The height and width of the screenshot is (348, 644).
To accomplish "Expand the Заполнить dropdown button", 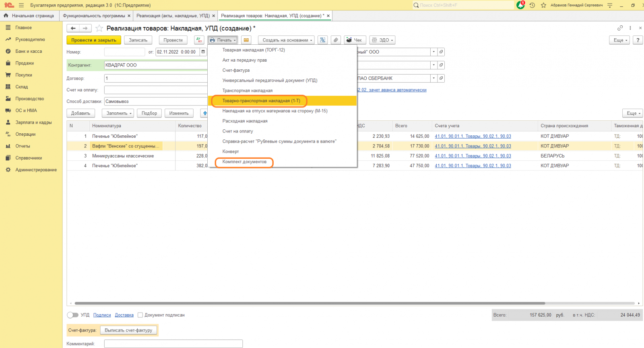I will (119, 113).
